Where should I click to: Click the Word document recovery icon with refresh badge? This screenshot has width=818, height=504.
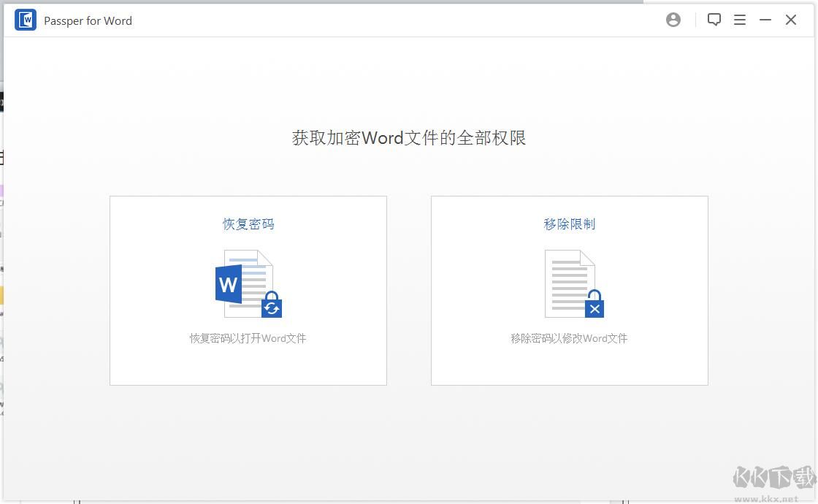[248, 285]
